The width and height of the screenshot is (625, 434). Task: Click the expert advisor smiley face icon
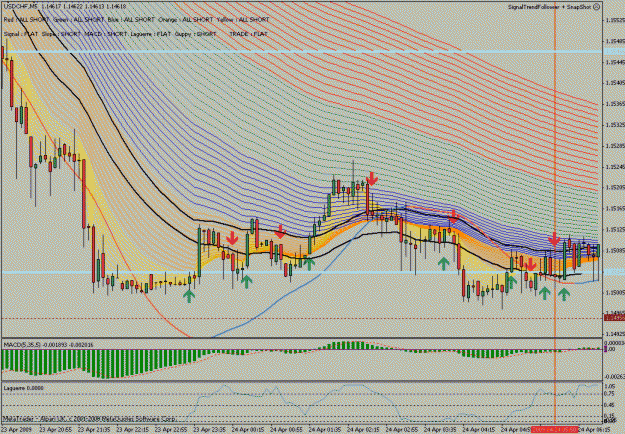pos(596,7)
